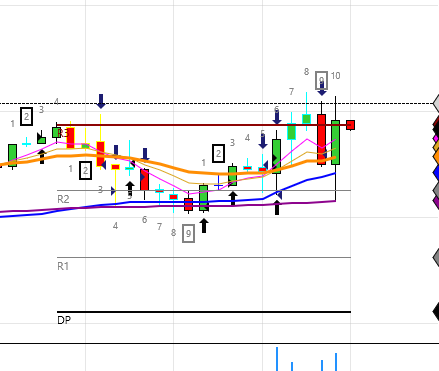
Task: Click the tallest blue volume bar at the bottom
Action: coord(277,359)
